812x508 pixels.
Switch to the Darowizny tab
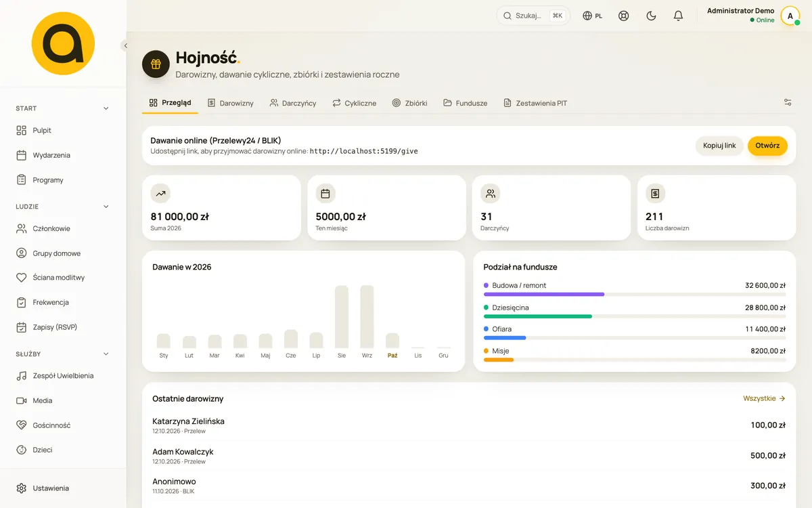click(231, 103)
